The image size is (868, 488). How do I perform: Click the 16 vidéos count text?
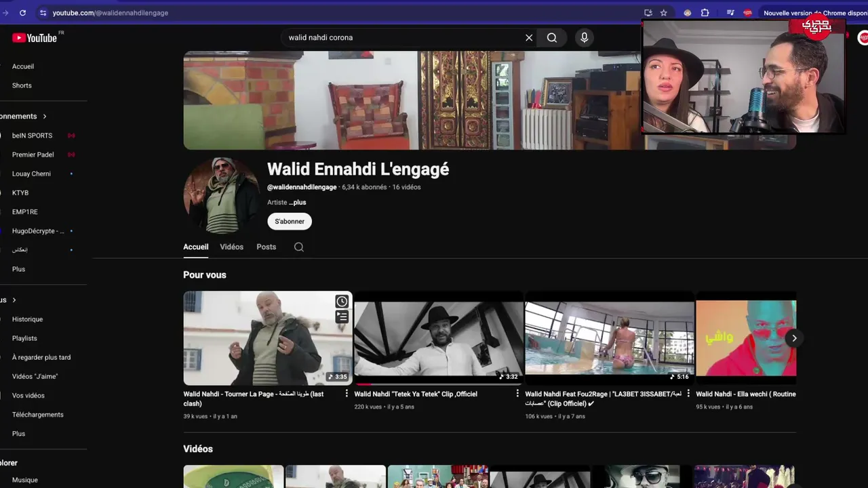(x=406, y=187)
